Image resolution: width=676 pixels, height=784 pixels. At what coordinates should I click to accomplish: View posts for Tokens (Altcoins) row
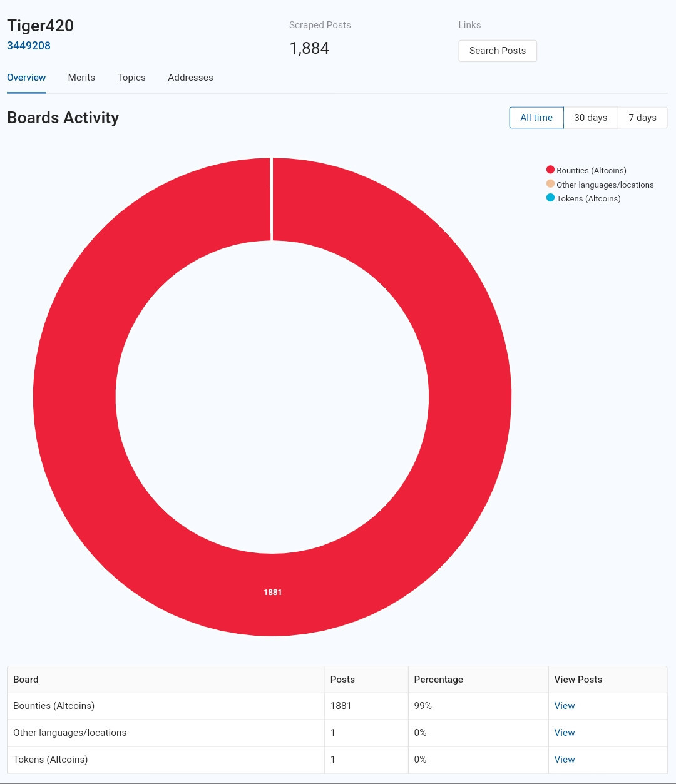pos(565,760)
